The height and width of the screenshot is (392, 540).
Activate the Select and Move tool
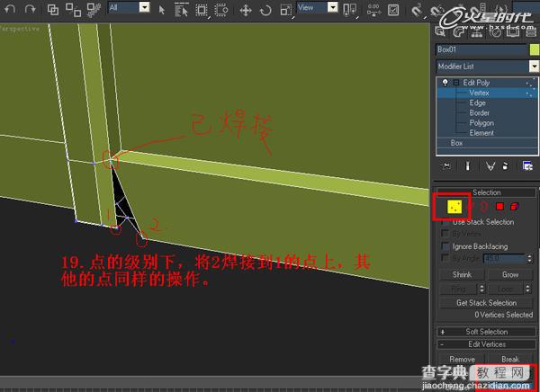245,10
